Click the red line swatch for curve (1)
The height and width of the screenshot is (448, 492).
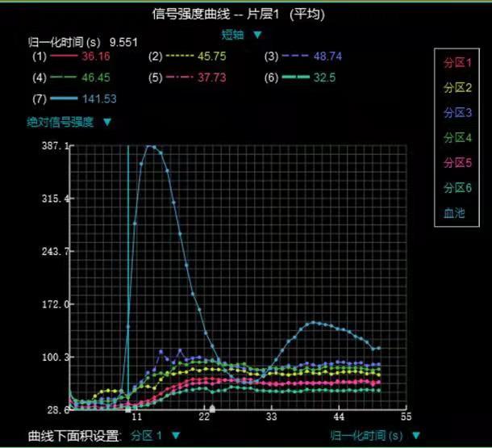click(65, 58)
